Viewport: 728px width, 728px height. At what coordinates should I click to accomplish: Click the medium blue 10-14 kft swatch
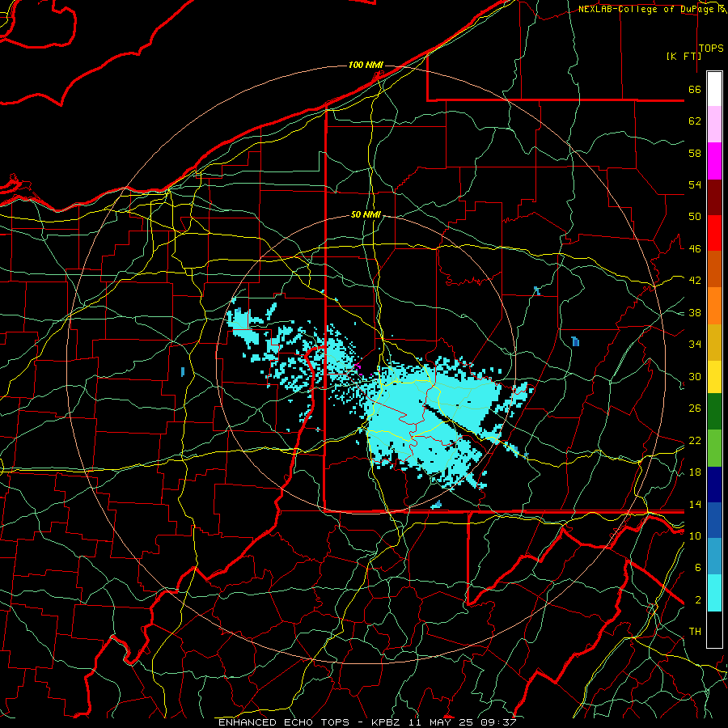click(714, 520)
